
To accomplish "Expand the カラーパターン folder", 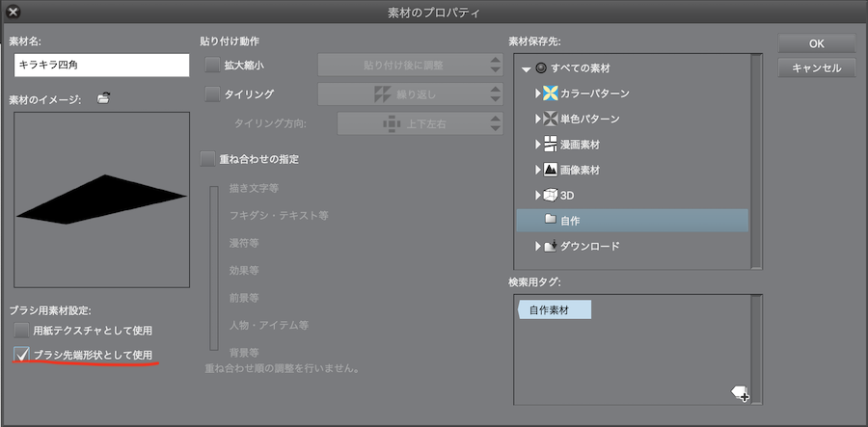I will [537, 93].
